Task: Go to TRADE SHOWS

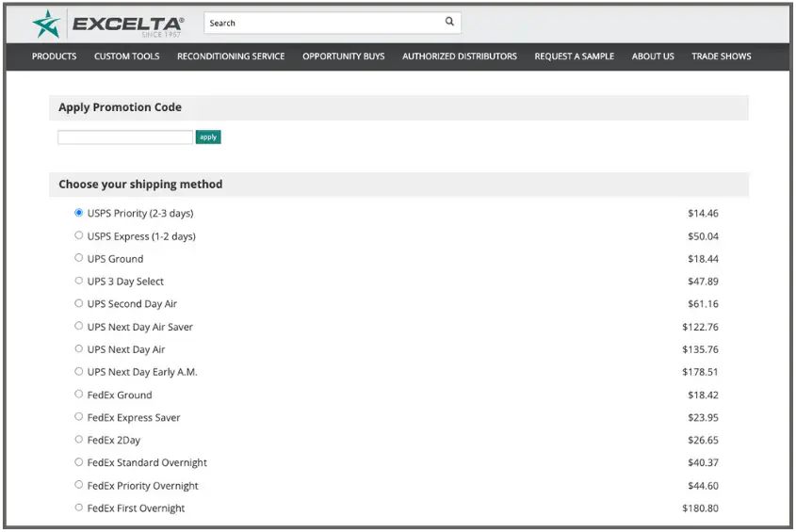Action: [x=722, y=56]
